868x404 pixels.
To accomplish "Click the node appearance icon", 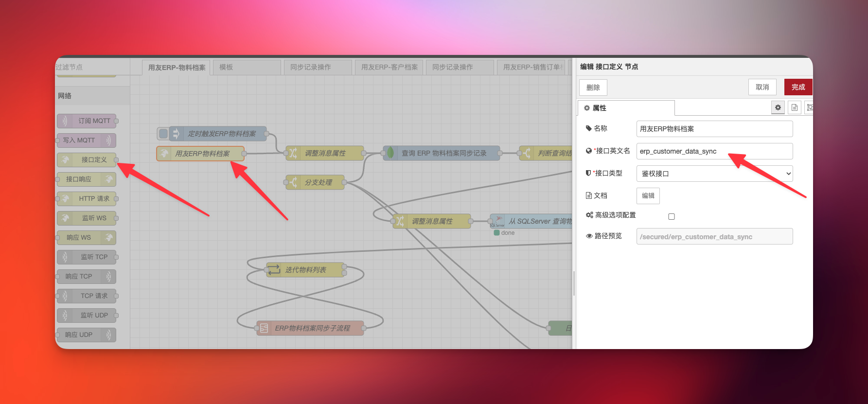I will [809, 107].
